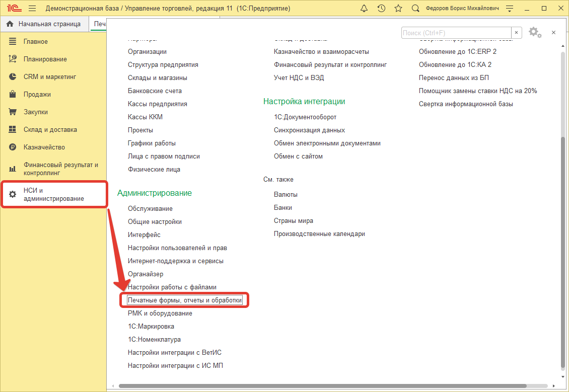Open the main hamburger menu
This screenshot has width=569, height=392.
(x=32, y=9)
